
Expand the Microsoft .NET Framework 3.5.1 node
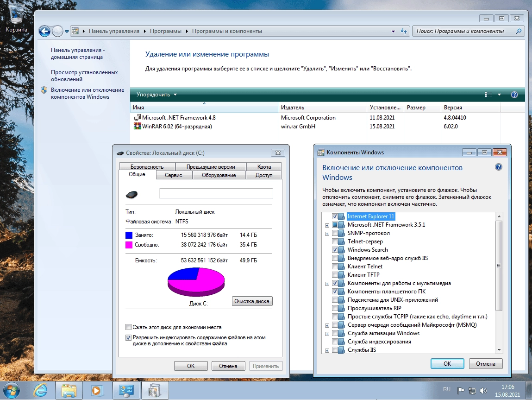327,225
